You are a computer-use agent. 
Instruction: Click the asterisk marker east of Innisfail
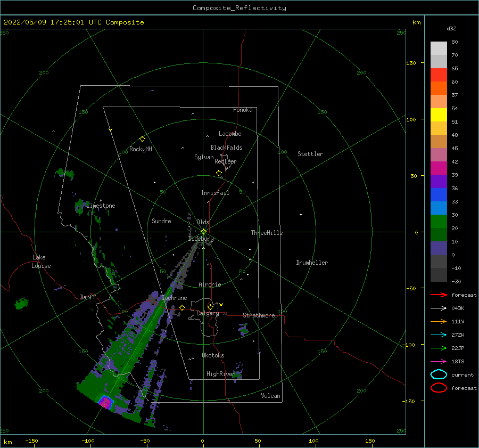[x=253, y=183]
